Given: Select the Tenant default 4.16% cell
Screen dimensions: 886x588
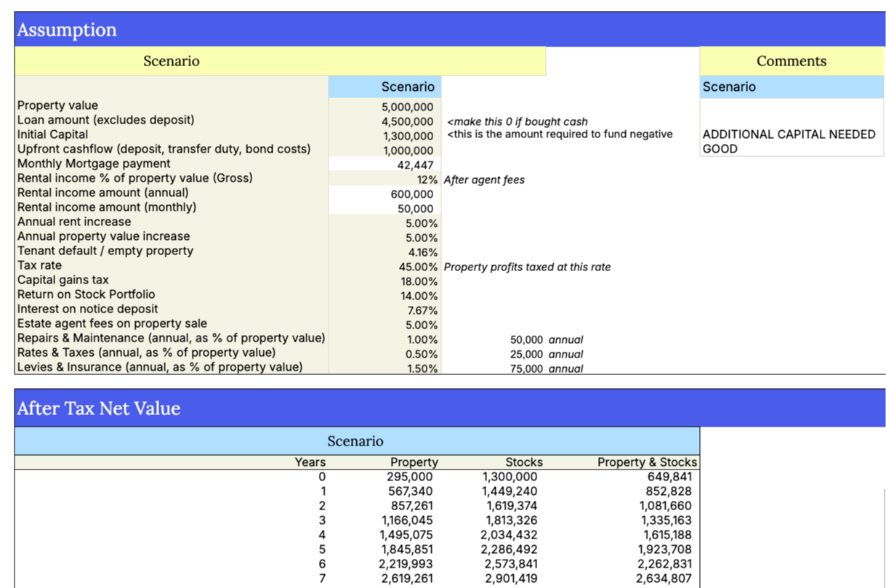Looking at the screenshot, I should pos(385,252).
